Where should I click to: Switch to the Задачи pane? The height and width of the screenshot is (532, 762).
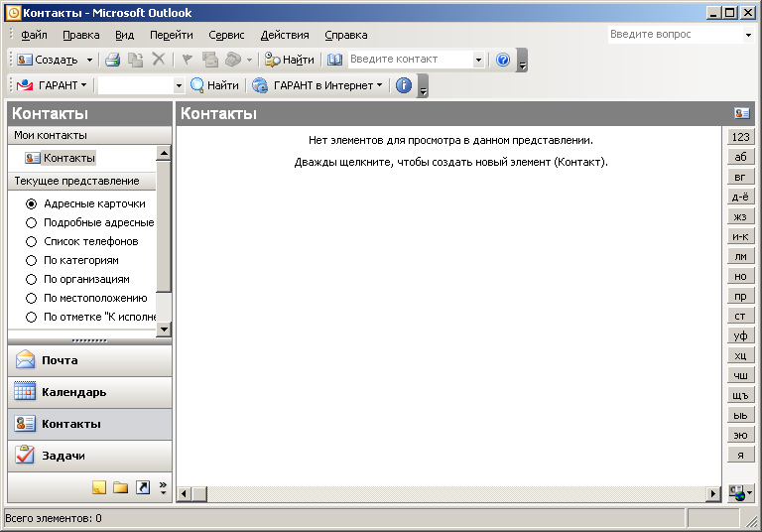pos(89,457)
